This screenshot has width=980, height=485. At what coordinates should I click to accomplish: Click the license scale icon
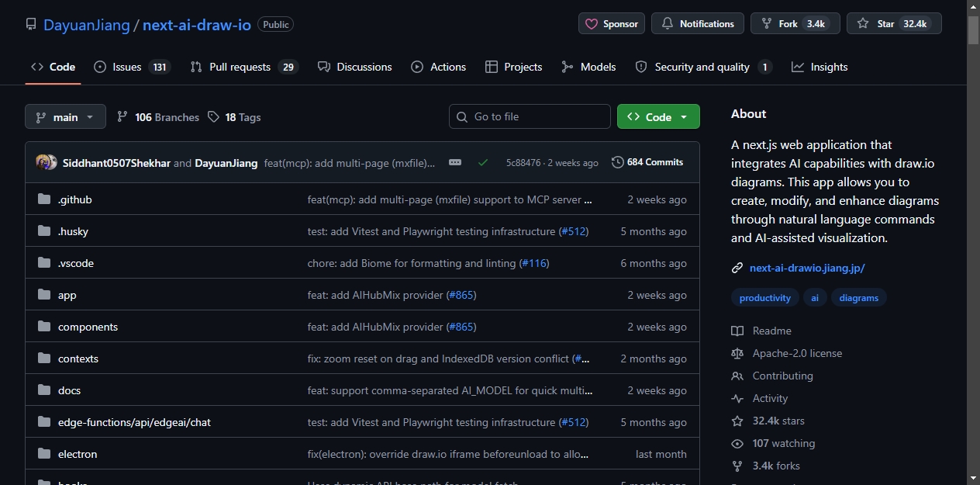tap(737, 354)
